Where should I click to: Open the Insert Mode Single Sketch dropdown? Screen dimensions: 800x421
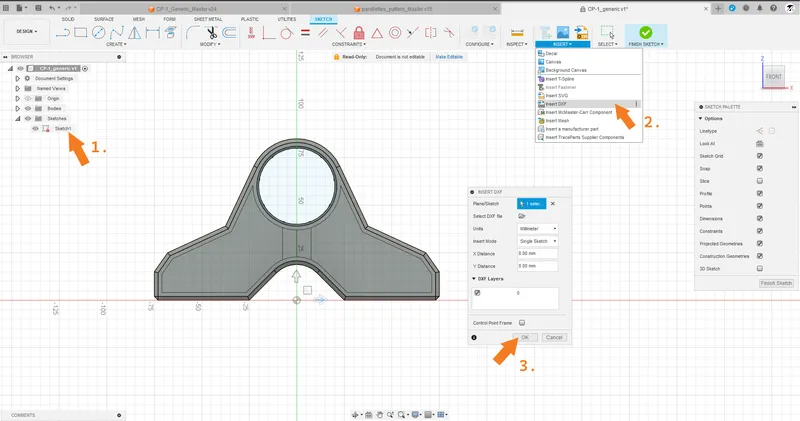coord(537,241)
